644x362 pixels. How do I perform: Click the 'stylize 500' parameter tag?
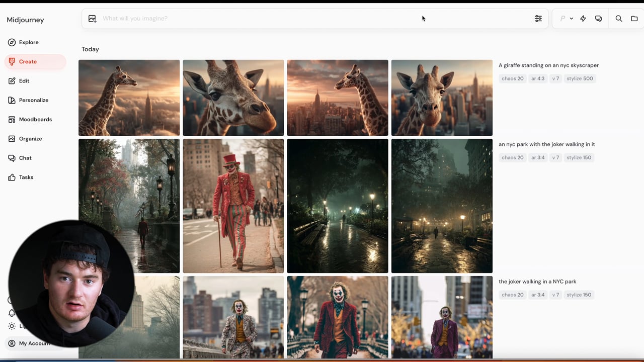click(580, 78)
